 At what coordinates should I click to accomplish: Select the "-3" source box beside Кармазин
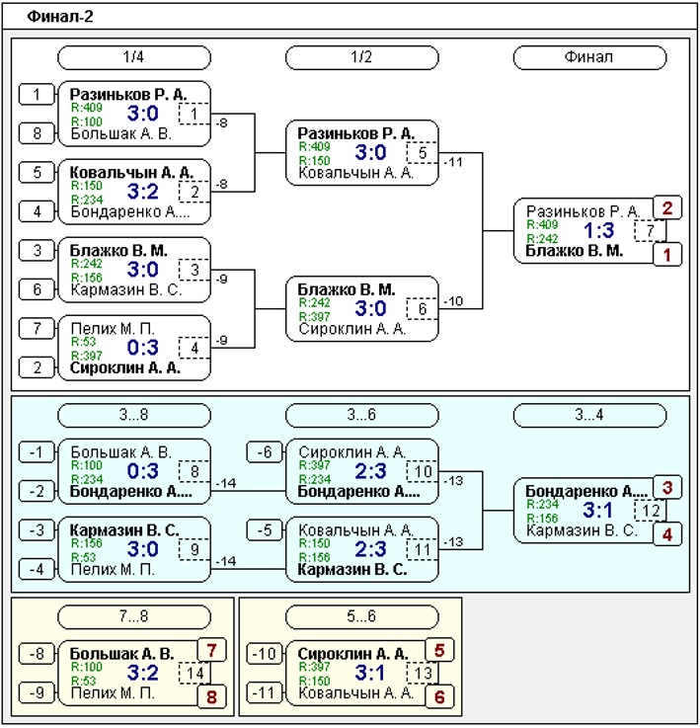[37, 530]
